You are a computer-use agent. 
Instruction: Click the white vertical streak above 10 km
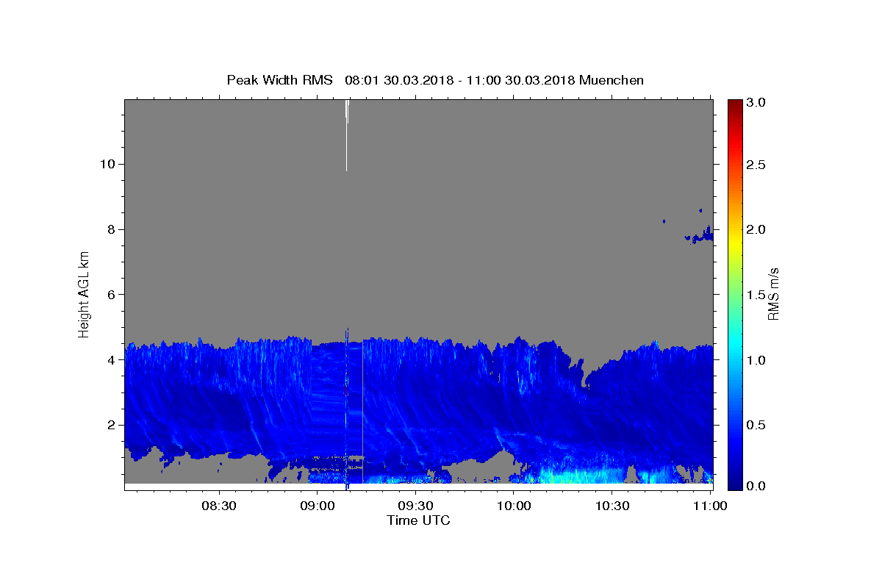pos(346,135)
